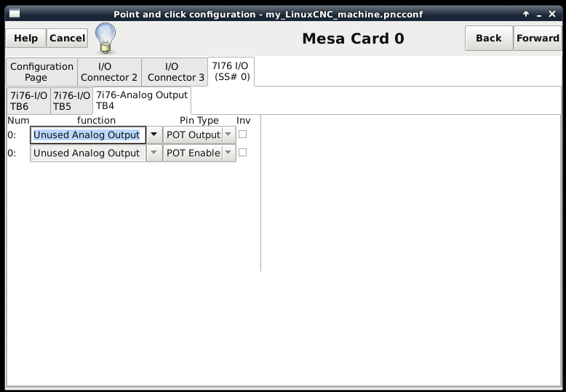Click the 'Pin Type' column header label
This screenshot has width=566, height=392.
click(x=199, y=120)
